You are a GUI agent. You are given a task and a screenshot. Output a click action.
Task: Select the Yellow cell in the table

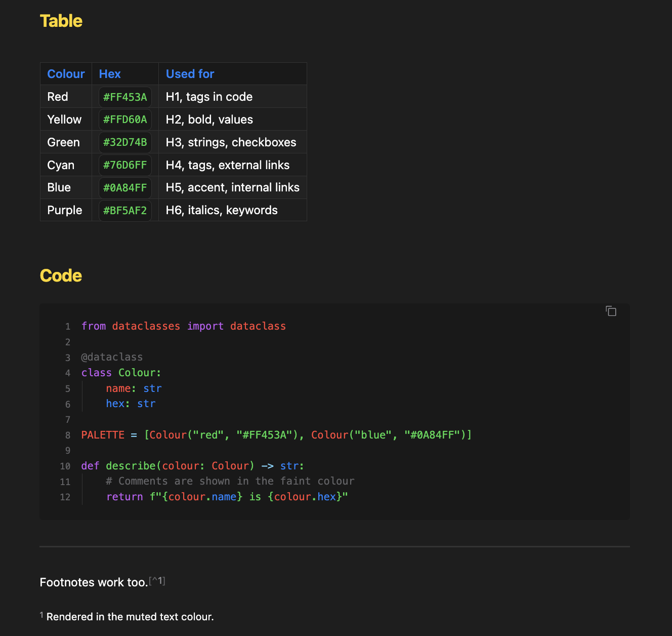[66, 120]
